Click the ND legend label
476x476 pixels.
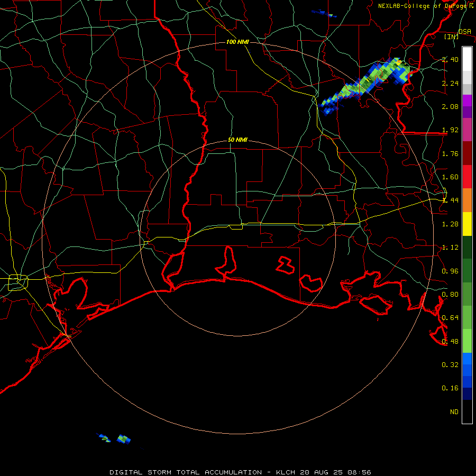(x=454, y=412)
